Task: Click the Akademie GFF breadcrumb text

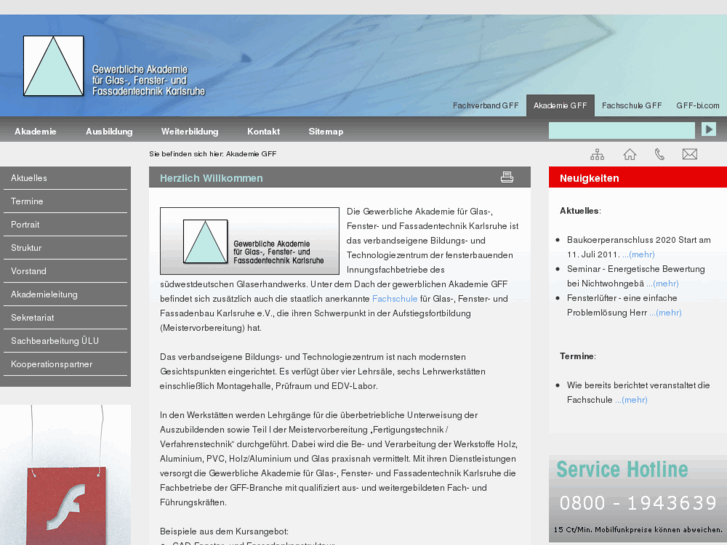Action: coord(251,154)
